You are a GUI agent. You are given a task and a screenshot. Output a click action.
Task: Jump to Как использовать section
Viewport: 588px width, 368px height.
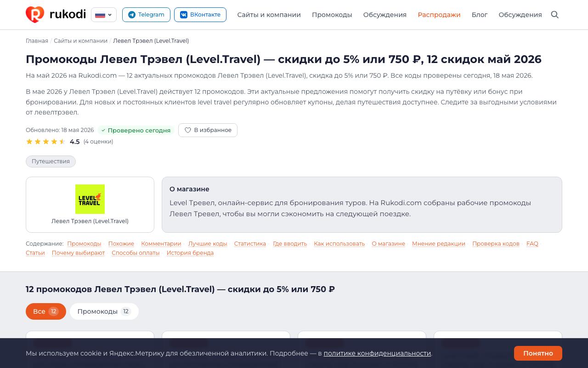tap(339, 244)
